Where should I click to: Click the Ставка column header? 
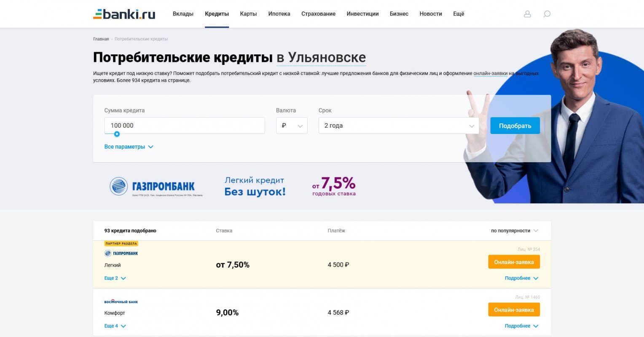(x=224, y=231)
